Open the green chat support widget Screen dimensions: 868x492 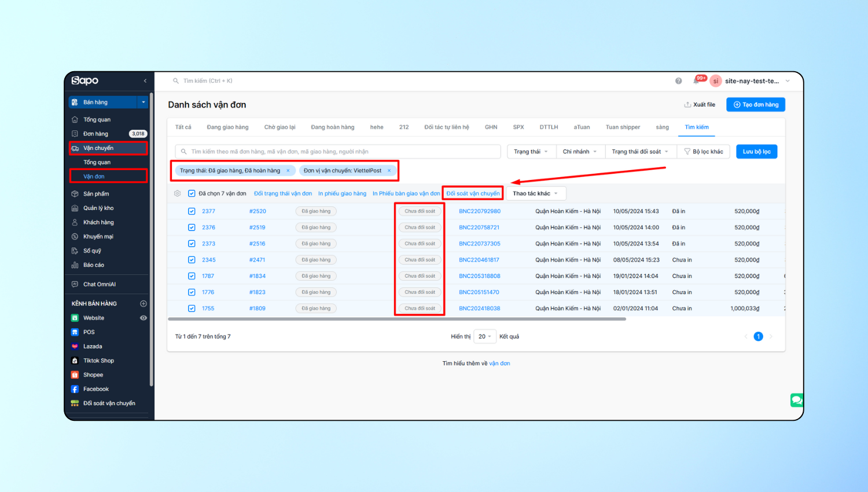[796, 400]
